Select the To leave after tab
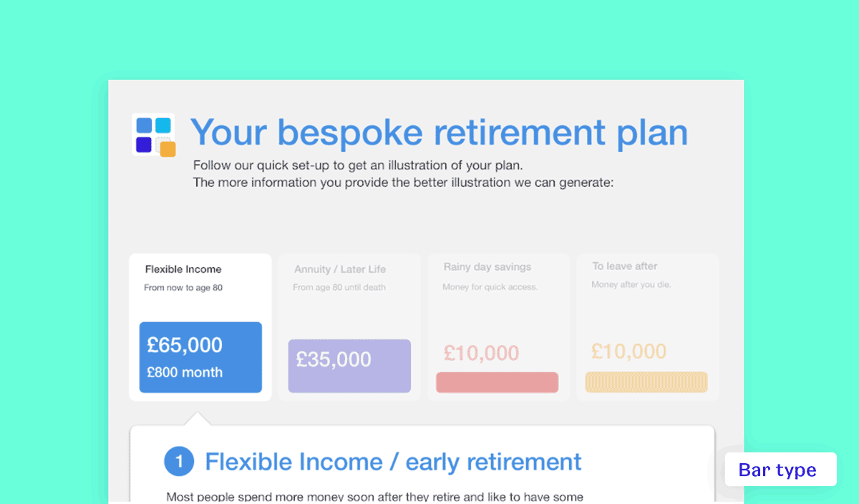The width and height of the screenshot is (859, 504). (648, 327)
